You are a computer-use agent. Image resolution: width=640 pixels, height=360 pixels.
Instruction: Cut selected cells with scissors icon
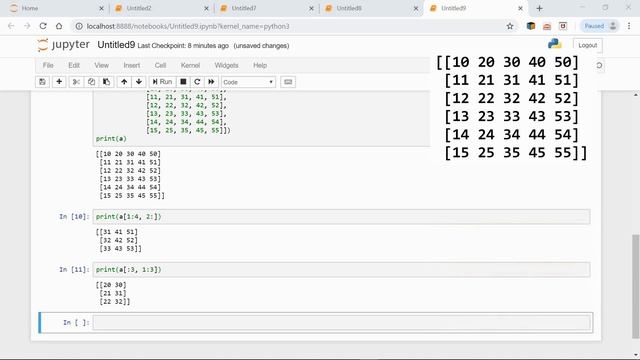[x=76, y=82]
